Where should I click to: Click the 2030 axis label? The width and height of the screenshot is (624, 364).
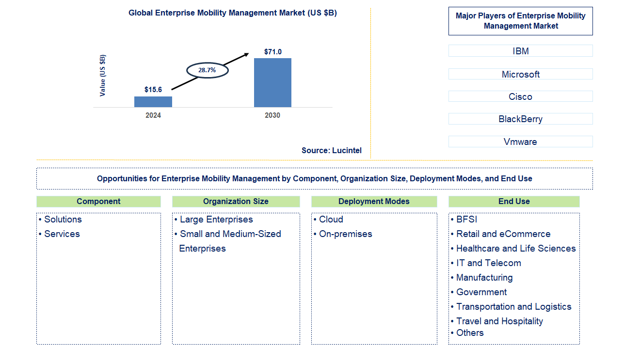click(272, 115)
